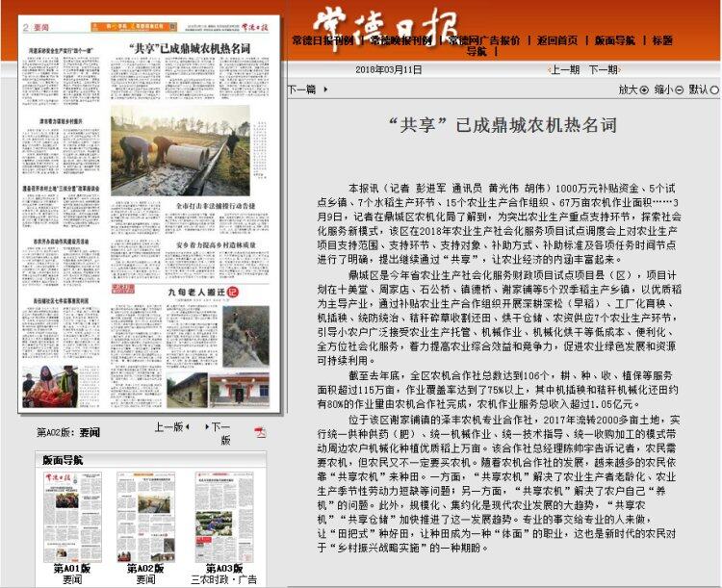722x588 pixels.
Task: Click the hillside photo in 九旬老人搬迁记
Action: pos(245,336)
